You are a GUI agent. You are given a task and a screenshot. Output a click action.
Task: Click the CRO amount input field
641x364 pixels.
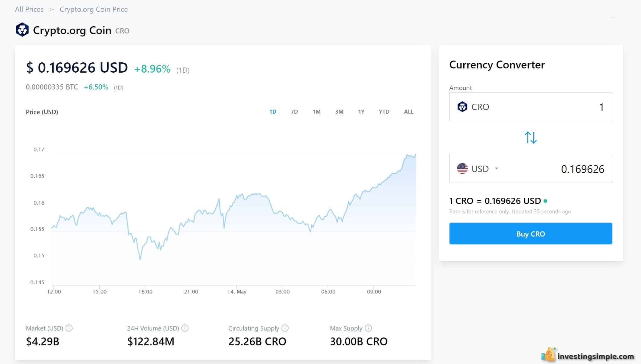point(531,107)
